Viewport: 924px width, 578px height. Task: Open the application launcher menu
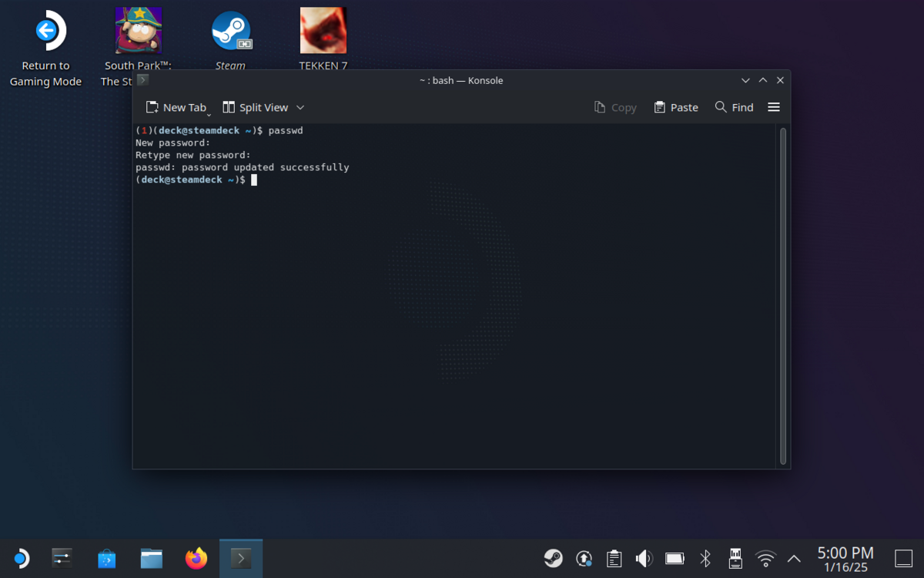[21, 558]
